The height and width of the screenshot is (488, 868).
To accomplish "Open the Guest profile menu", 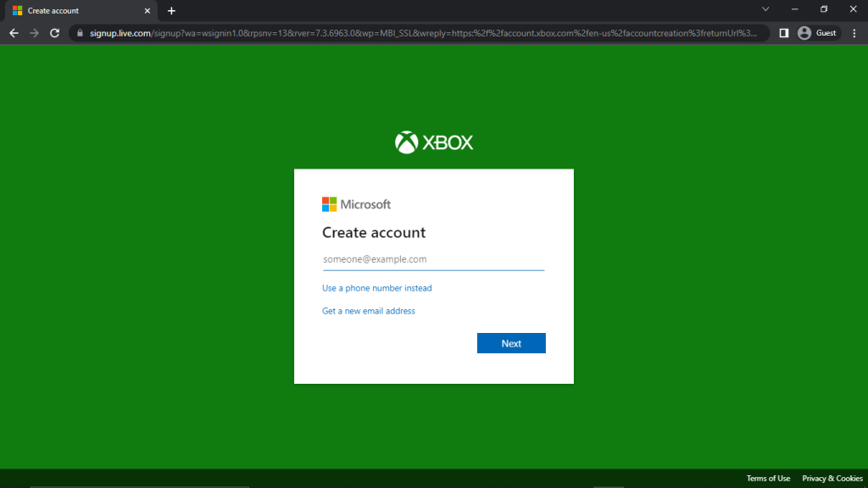I will 818,33.
